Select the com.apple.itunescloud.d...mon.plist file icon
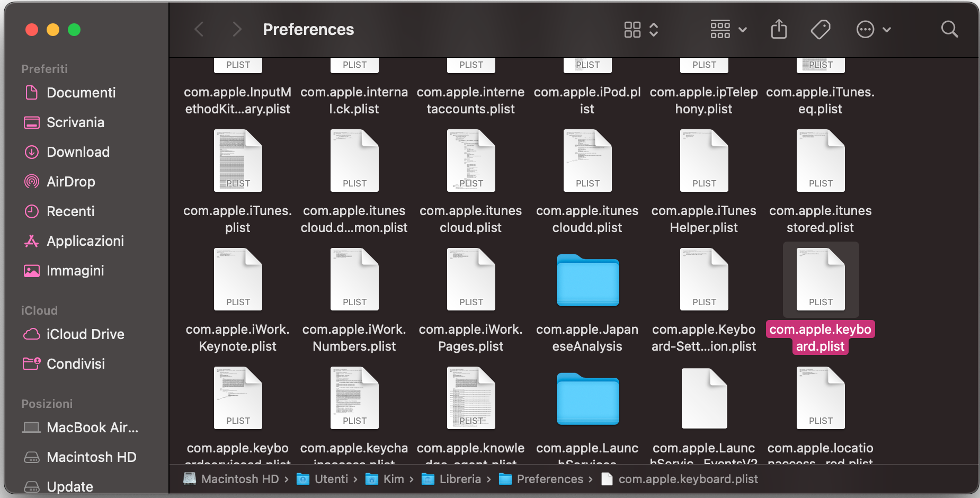The image size is (980, 498). (354, 161)
